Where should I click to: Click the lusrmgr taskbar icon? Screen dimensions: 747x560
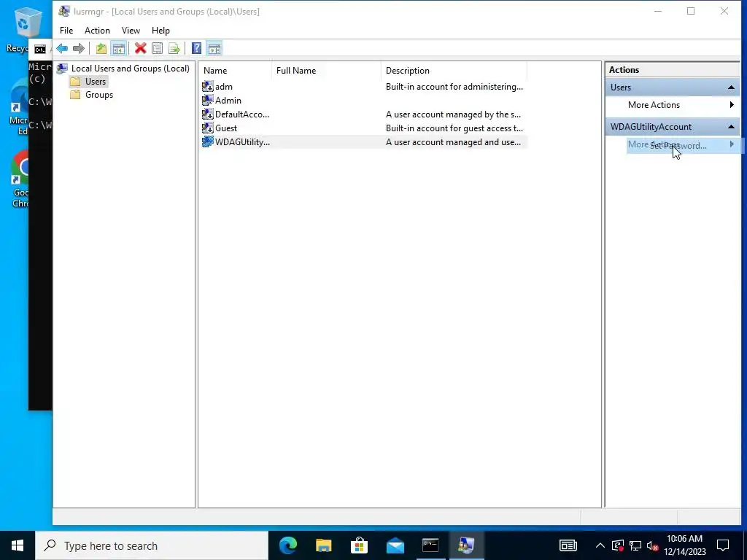[466, 545]
